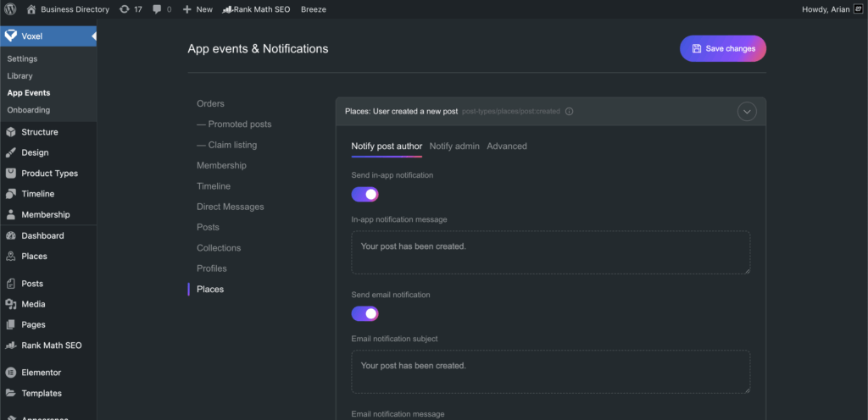Open the Media library menu
This screenshot has width=868, height=420.
click(x=33, y=304)
